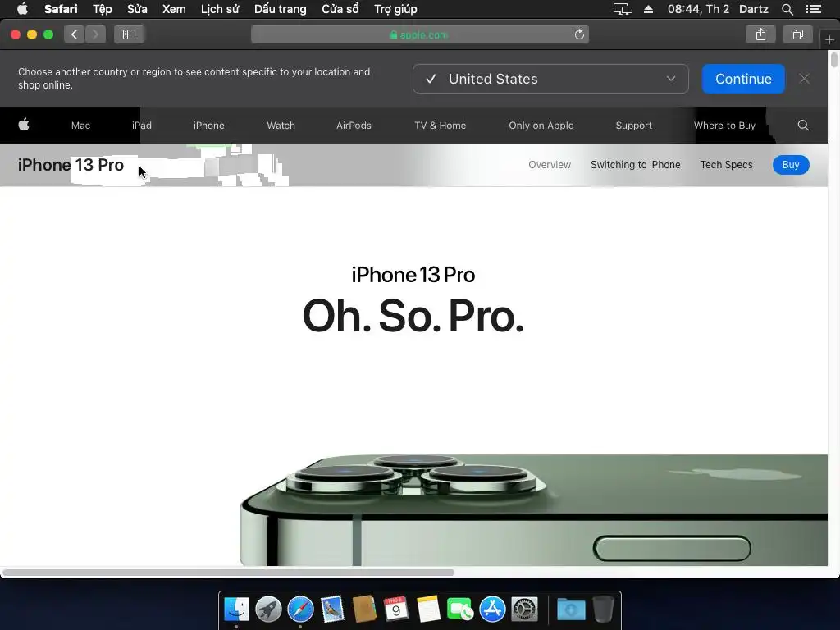Open Support nav link
This screenshot has height=630, width=840.
634,126
